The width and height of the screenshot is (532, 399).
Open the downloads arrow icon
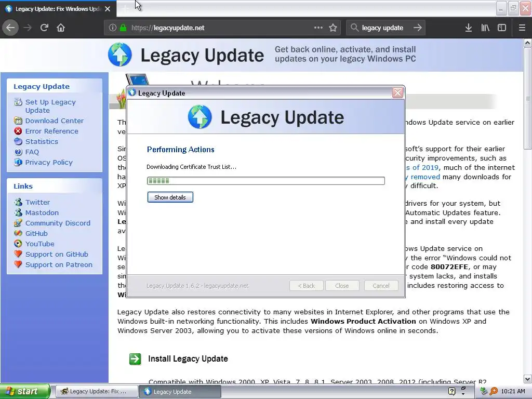coord(469,28)
